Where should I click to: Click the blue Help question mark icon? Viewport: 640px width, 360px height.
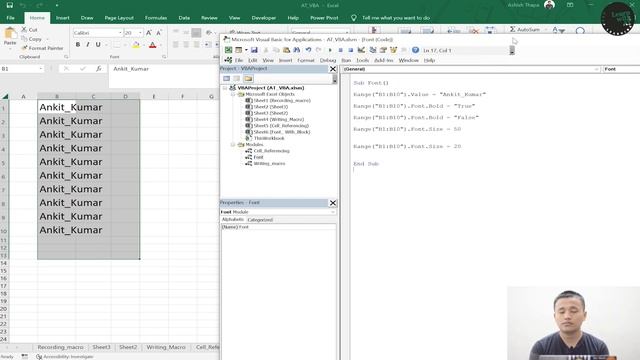click(415, 50)
